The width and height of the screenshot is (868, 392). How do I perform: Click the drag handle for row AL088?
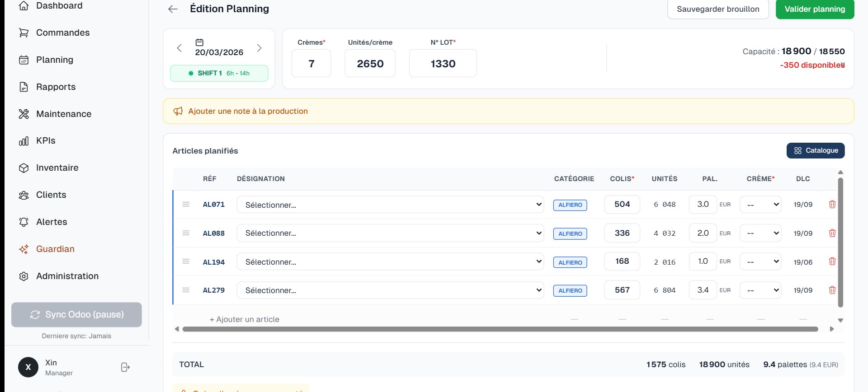(186, 233)
